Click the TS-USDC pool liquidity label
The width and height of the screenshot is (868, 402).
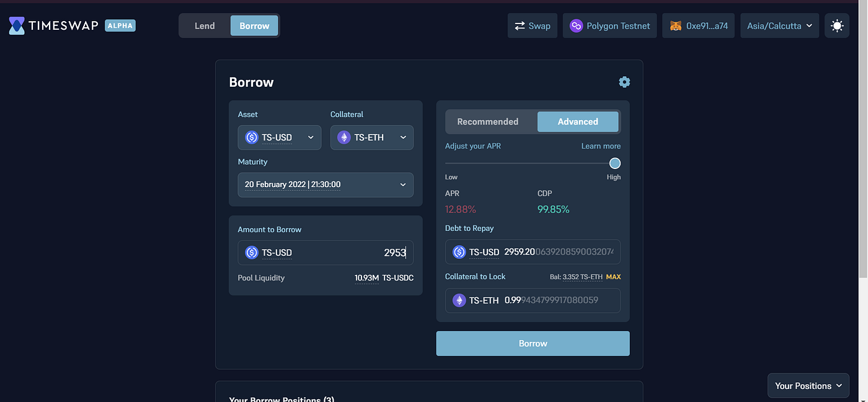click(x=398, y=278)
